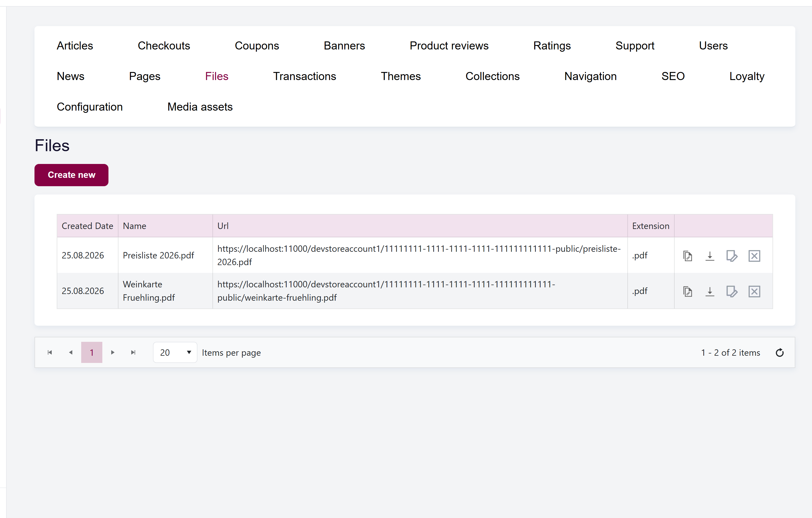Go to the Users section
The width and height of the screenshot is (812, 518).
coord(713,46)
